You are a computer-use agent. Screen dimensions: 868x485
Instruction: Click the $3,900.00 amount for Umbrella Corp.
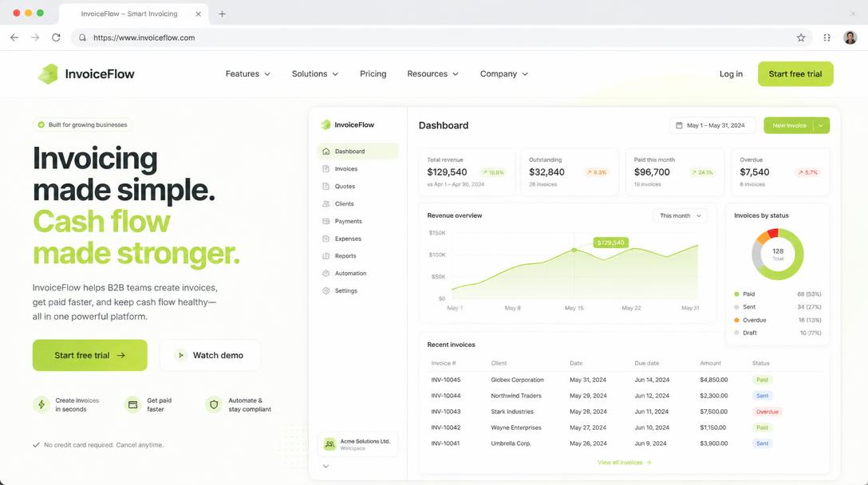click(x=713, y=444)
